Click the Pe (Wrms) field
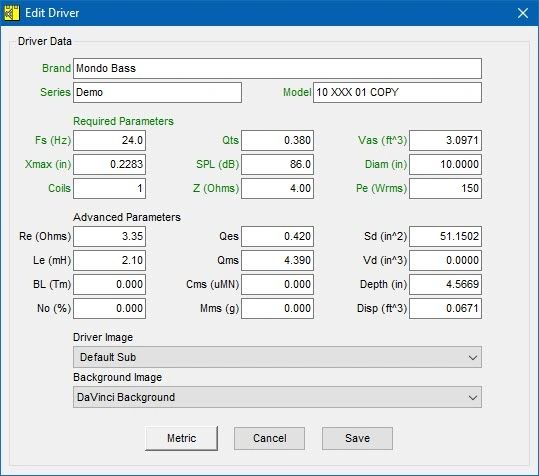Image resolution: width=539 pixels, height=476 pixels. (446, 188)
